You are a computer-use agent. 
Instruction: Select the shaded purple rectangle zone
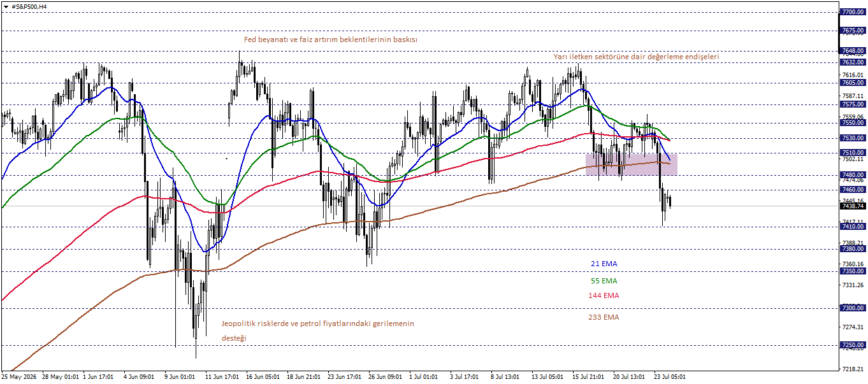click(x=631, y=164)
